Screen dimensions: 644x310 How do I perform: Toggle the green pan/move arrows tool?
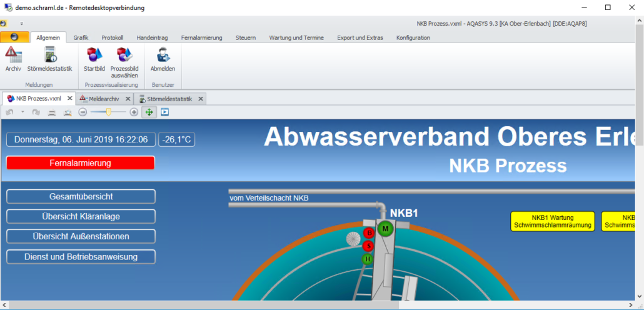coord(149,112)
